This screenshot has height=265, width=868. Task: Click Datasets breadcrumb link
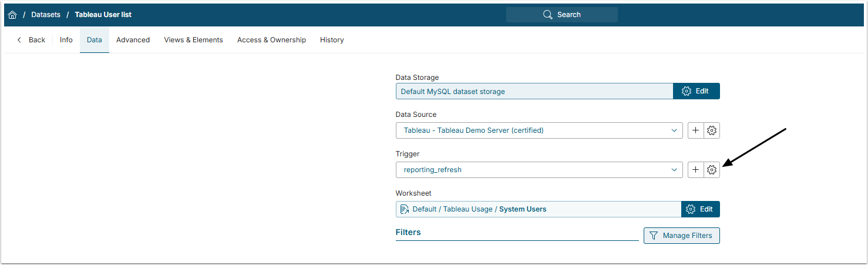[46, 15]
